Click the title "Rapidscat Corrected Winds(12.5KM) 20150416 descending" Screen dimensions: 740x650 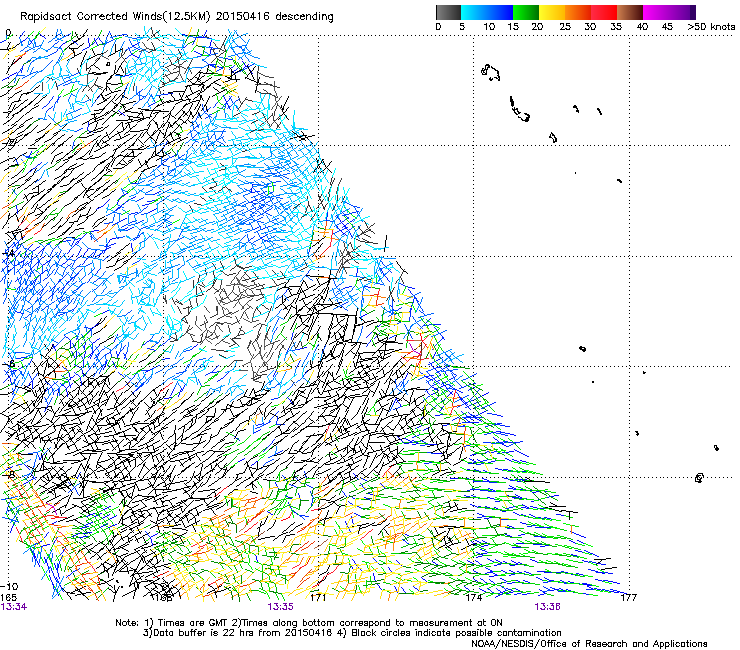tap(177, 17)
